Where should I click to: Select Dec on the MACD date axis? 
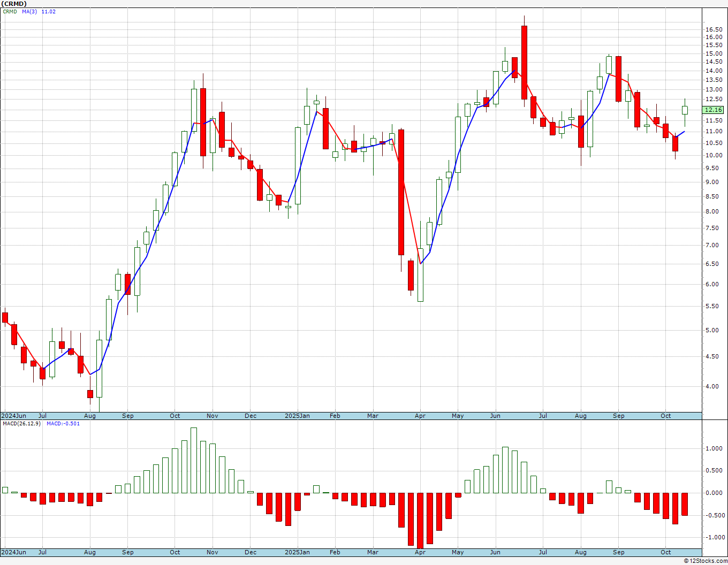tap(250, 552)
